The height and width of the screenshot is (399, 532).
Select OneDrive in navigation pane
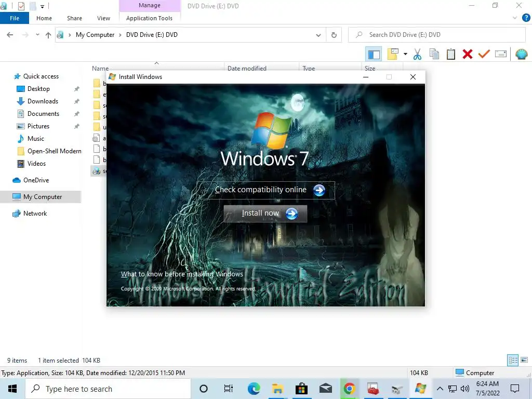[x=36, y=180]
